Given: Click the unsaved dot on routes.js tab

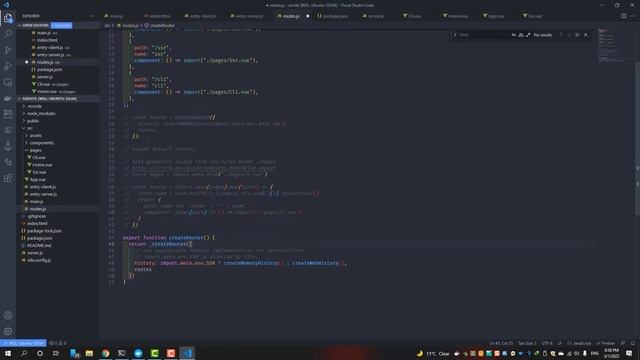Looking at the screenshot, I should tap(308, 16).
